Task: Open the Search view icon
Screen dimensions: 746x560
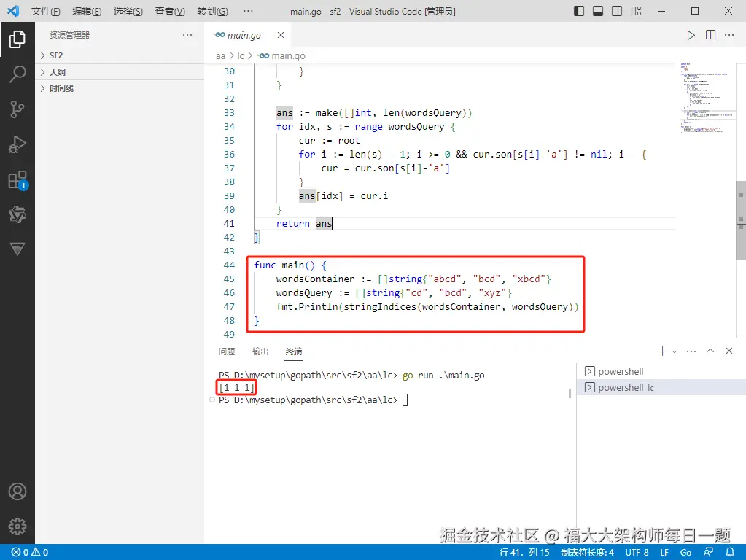Action: pos(17,74)
